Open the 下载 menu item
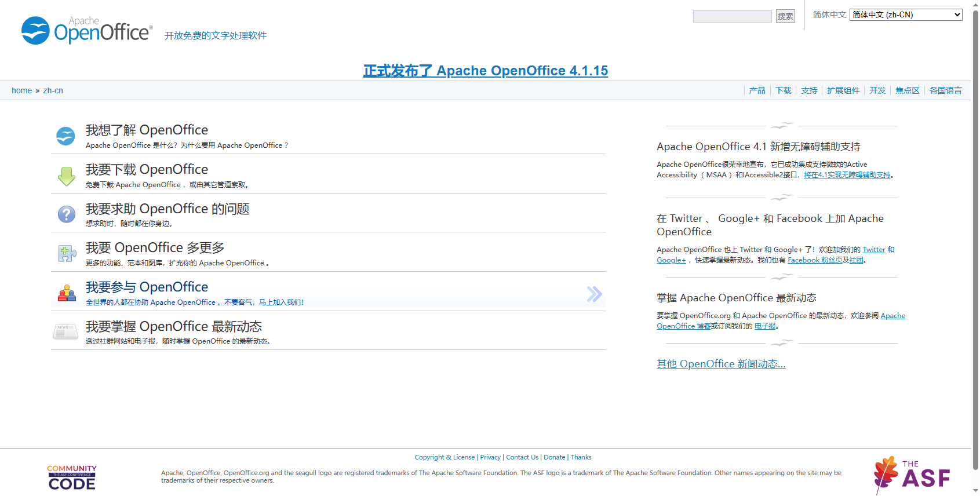The height and width of the screenshot is (496, 980). pos(784,90)
